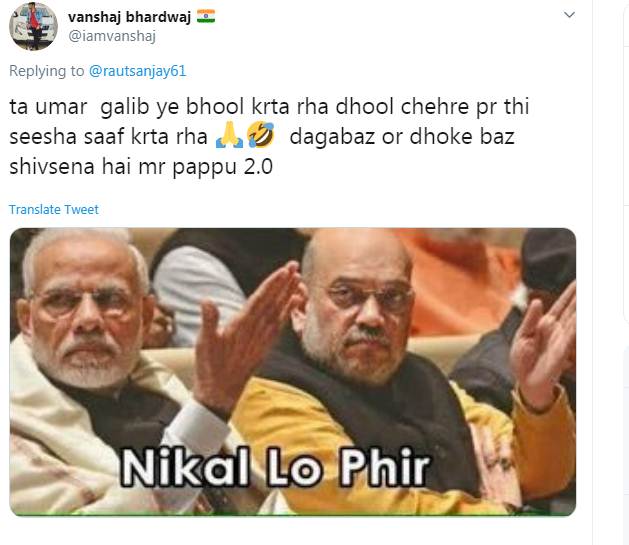Open the @iamvanshaj handle
Screen dimensions: 629x545
pyautogui.click(x=112, y=36)
